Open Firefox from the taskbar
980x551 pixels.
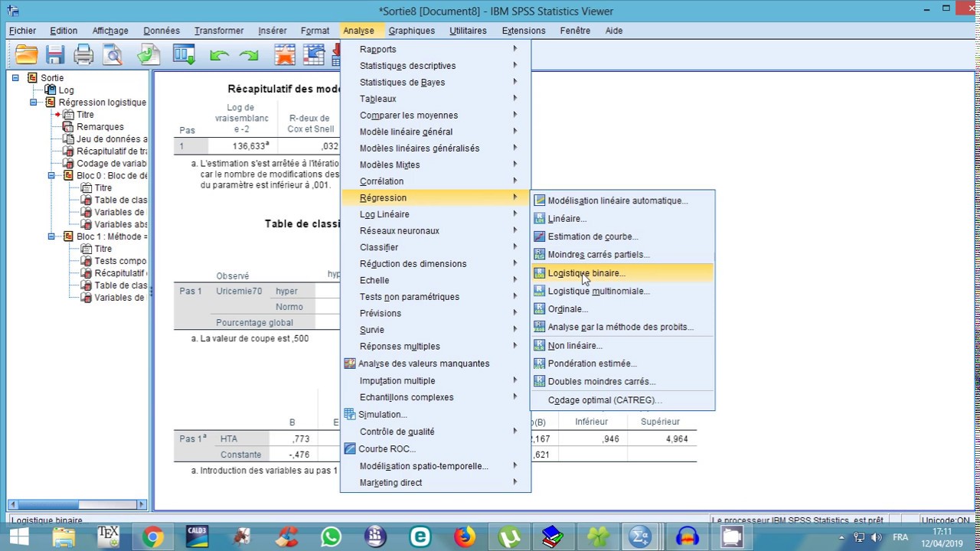click(x=465, y=537)
